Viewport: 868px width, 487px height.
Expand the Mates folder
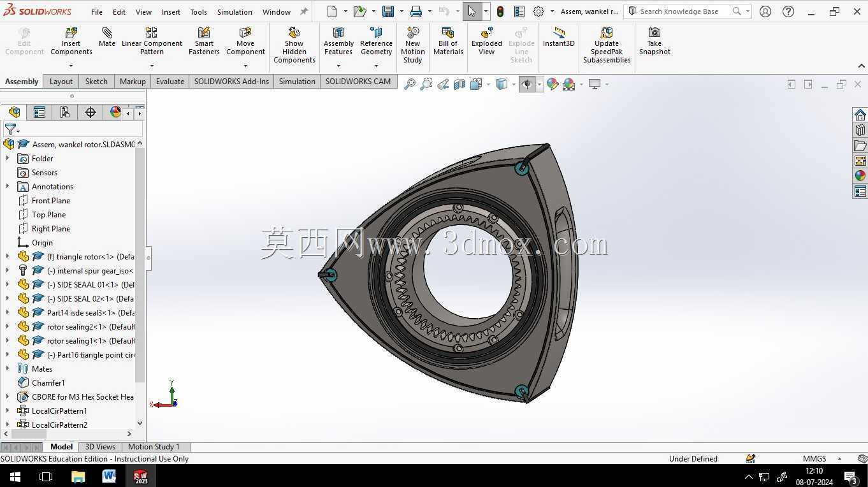8,369
